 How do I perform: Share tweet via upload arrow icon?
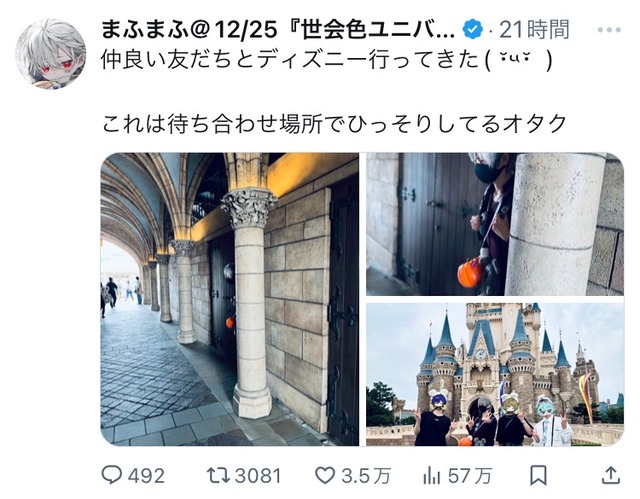[611, 475]
